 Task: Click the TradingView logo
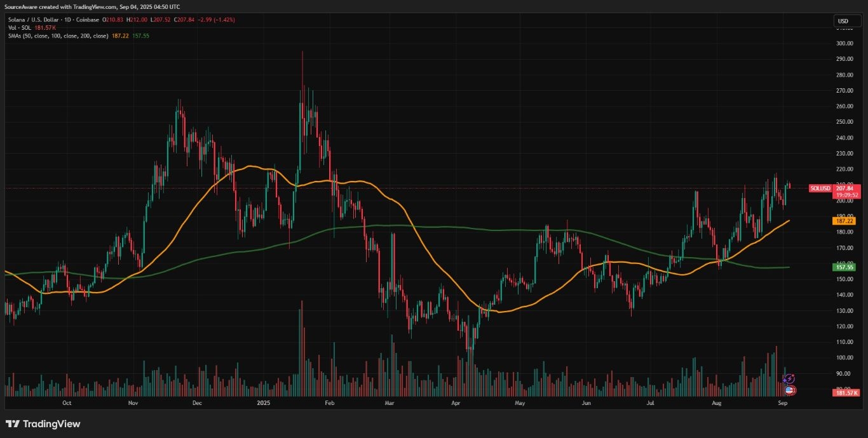tap(43, 423)
